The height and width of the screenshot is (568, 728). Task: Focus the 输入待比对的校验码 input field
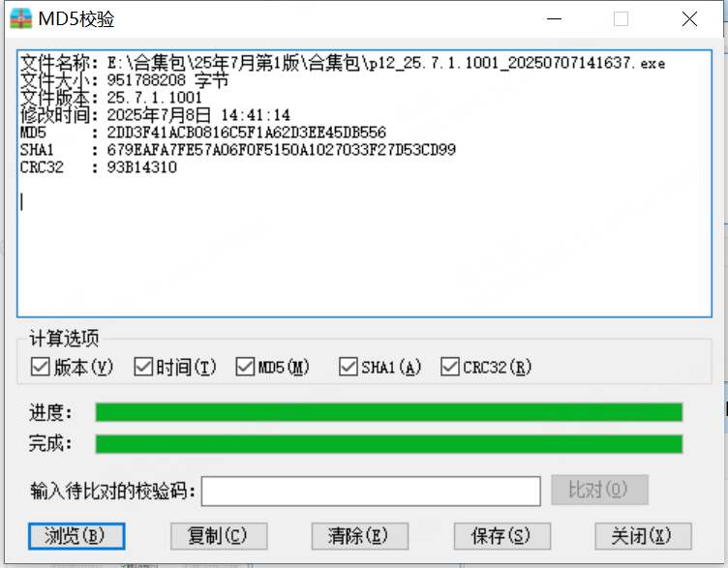pos(371,491)
